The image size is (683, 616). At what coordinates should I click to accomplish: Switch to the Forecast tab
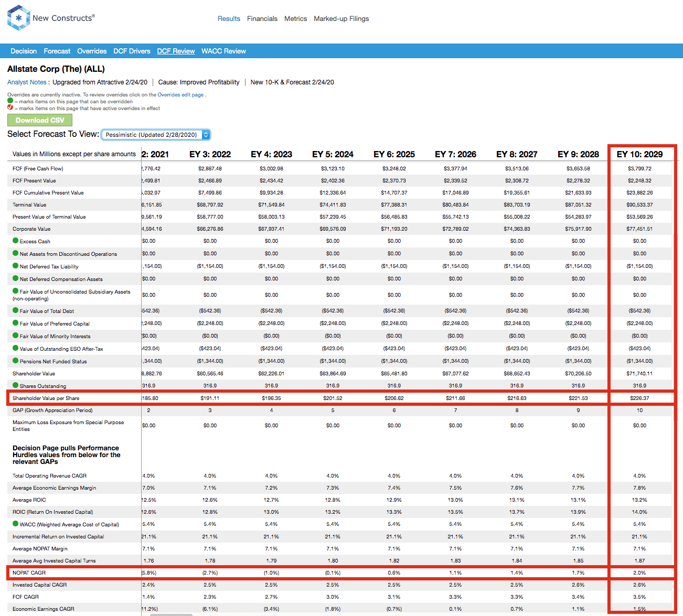coord(57,51)
